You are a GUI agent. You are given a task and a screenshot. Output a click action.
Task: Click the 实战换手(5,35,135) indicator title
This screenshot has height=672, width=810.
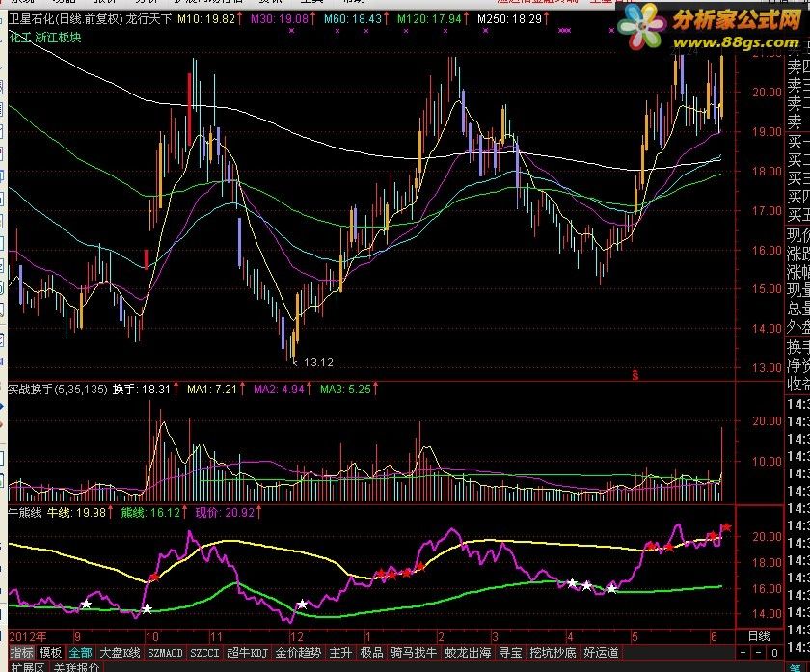pos(57,389)
